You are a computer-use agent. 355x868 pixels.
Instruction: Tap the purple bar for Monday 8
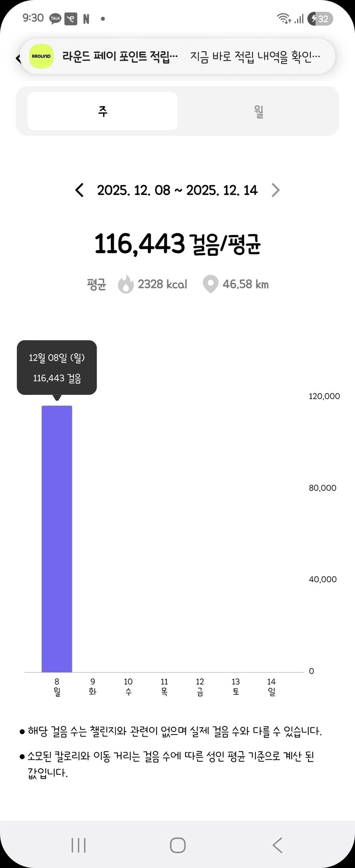(x=57, y=538)
